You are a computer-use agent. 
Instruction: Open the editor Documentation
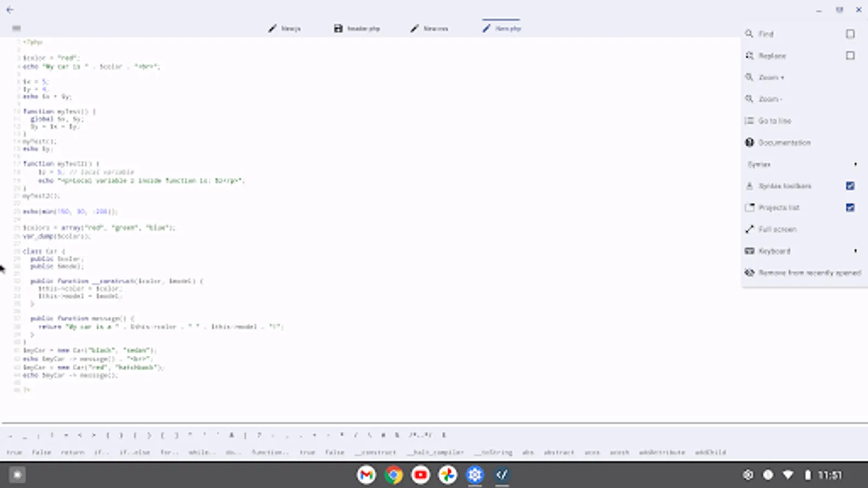click(784, 142)
